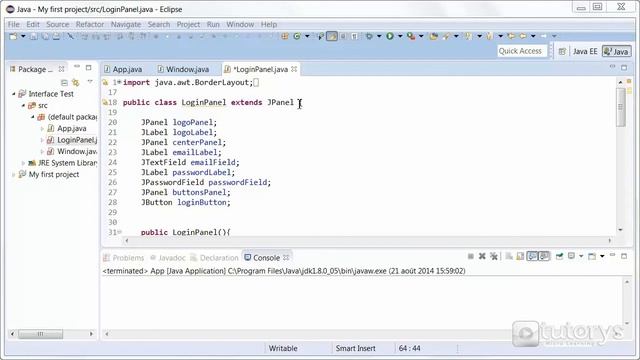Switch to the Problems view tab
Image resolution: width=640 pixels, height=360 pixels.
124,258
